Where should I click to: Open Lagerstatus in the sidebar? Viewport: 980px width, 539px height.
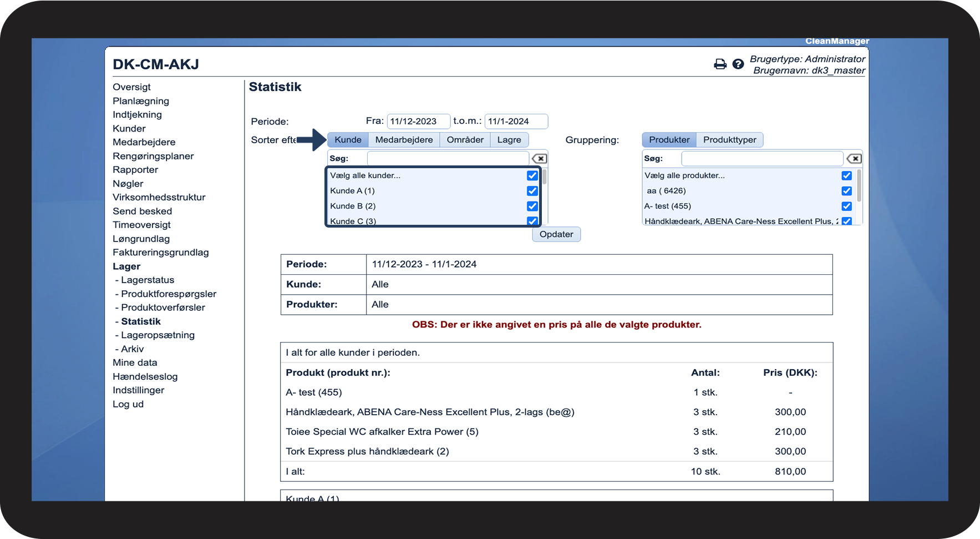(x=148, y=280)
